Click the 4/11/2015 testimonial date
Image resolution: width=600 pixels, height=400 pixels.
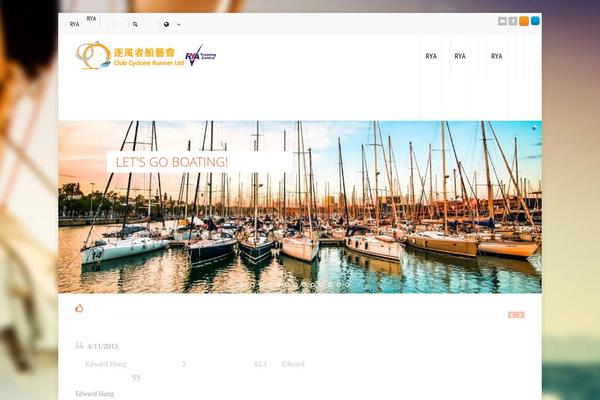click(103, 346)
